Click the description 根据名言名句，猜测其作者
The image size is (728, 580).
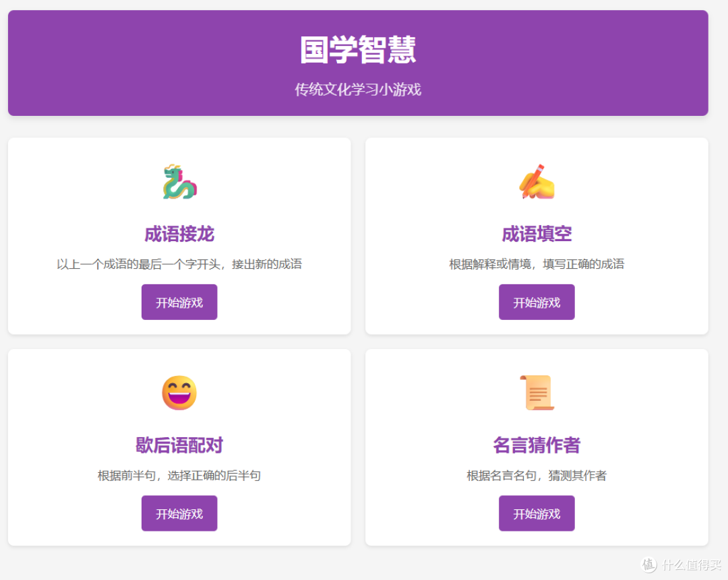click(x=537, y=476)
